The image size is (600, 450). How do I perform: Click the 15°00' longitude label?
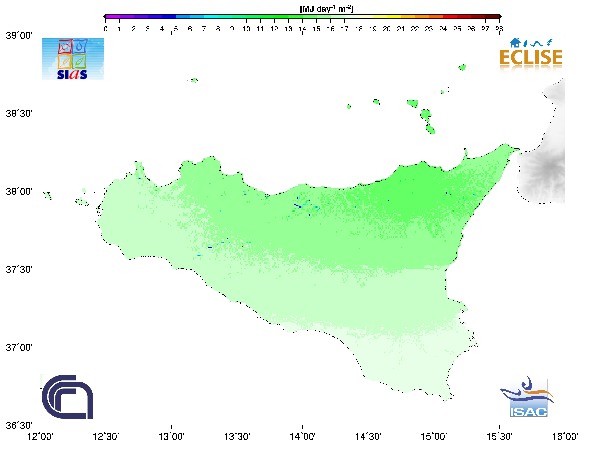click(x=434, y=437)
